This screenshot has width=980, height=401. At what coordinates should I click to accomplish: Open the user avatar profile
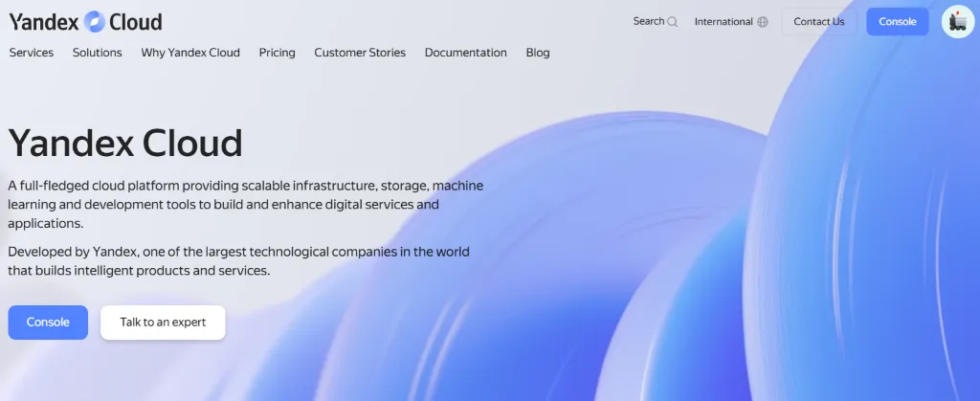point(958,22)
